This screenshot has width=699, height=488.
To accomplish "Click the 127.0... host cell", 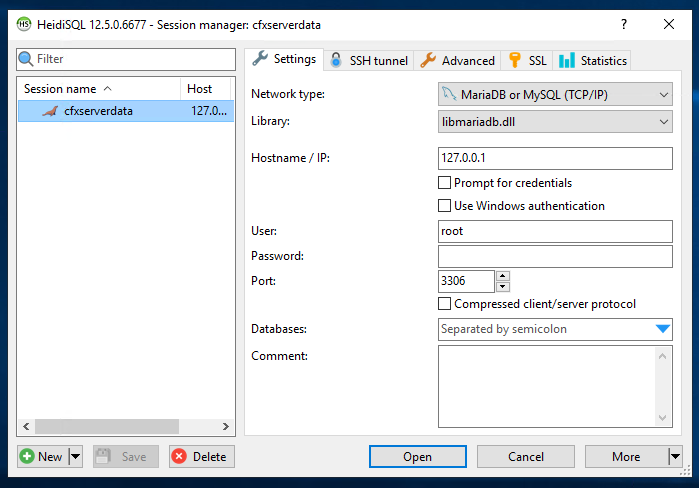I will click(209, 111).
